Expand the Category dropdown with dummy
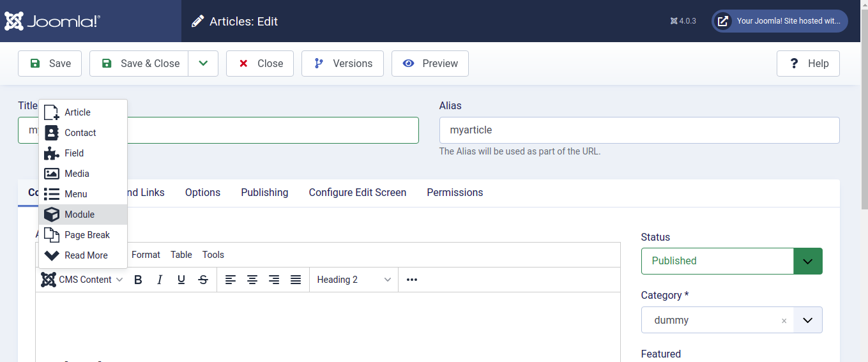The width and height of the screenshot is (868, 362). [807, 321]
